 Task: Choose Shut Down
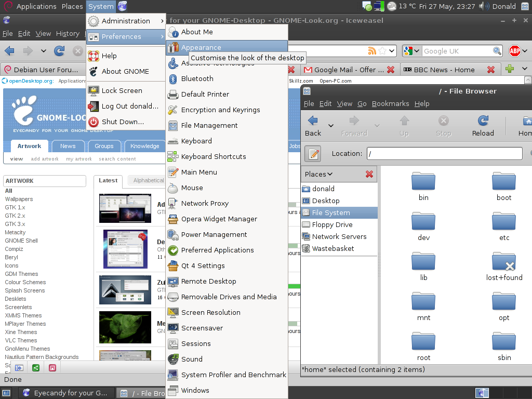[126, 122]
